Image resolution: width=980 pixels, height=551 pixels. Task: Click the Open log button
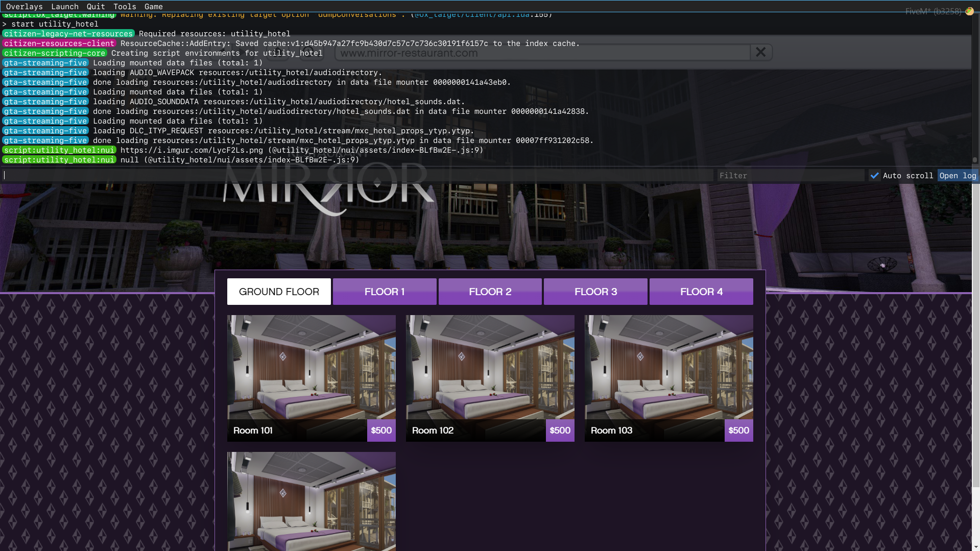point(958,175)
